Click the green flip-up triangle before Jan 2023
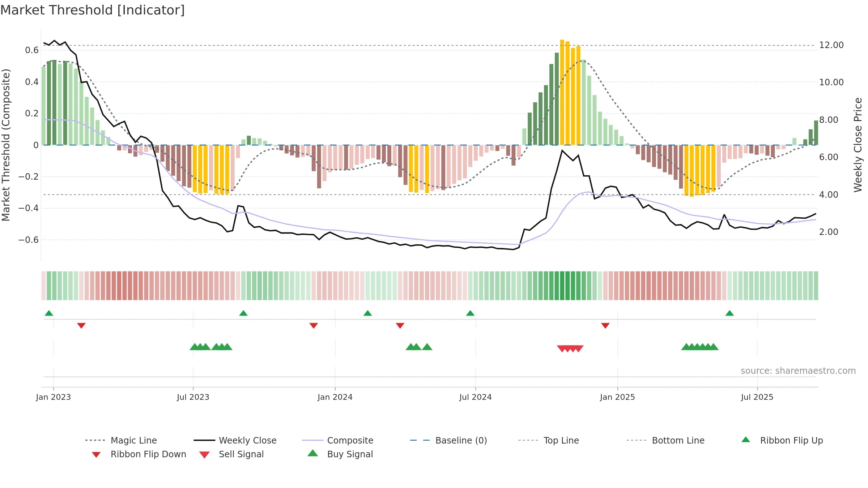Image resolution: width=868 pixels, height=488 pixels. (49, 313)
